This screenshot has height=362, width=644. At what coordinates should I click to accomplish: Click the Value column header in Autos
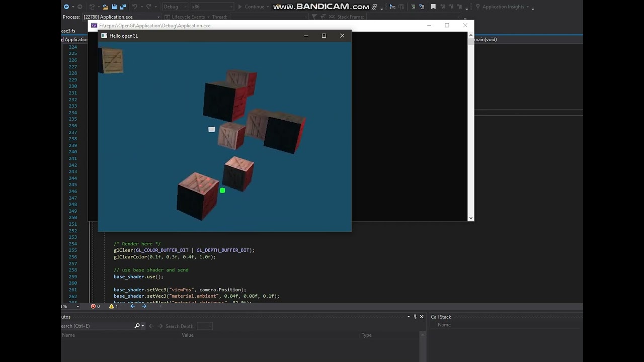tap(188, 335)
